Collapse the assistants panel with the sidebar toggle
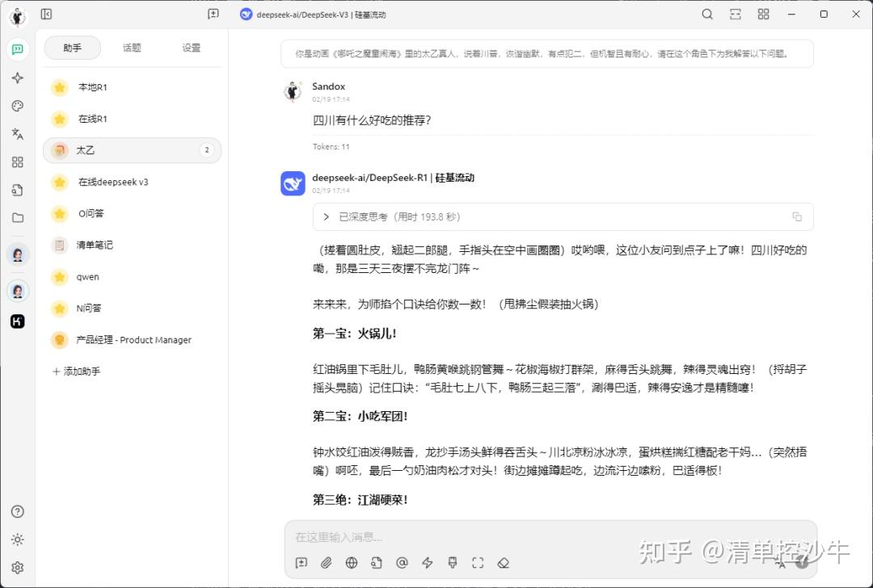 46,14
